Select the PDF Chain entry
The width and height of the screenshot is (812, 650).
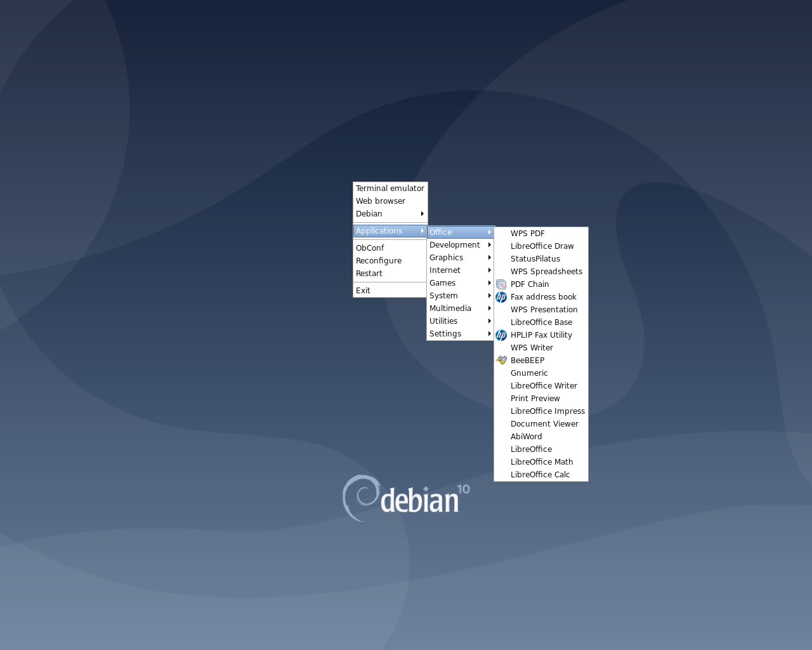pyautogui.click(x=541, y=284)
